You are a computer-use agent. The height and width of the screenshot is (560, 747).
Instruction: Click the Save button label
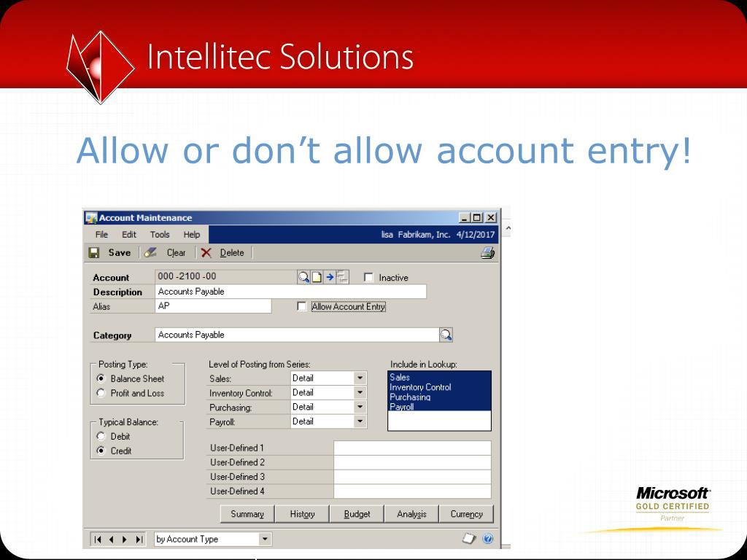[x=120, y=253]
